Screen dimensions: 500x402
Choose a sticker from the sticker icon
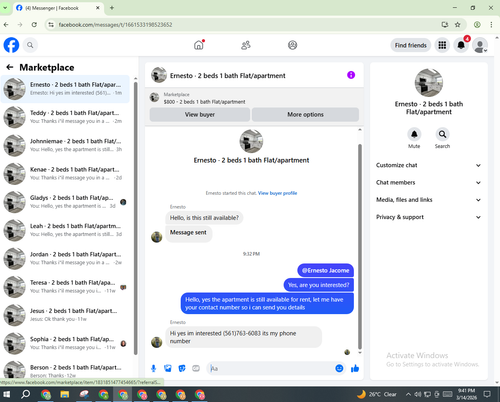[x=182, y=368]
